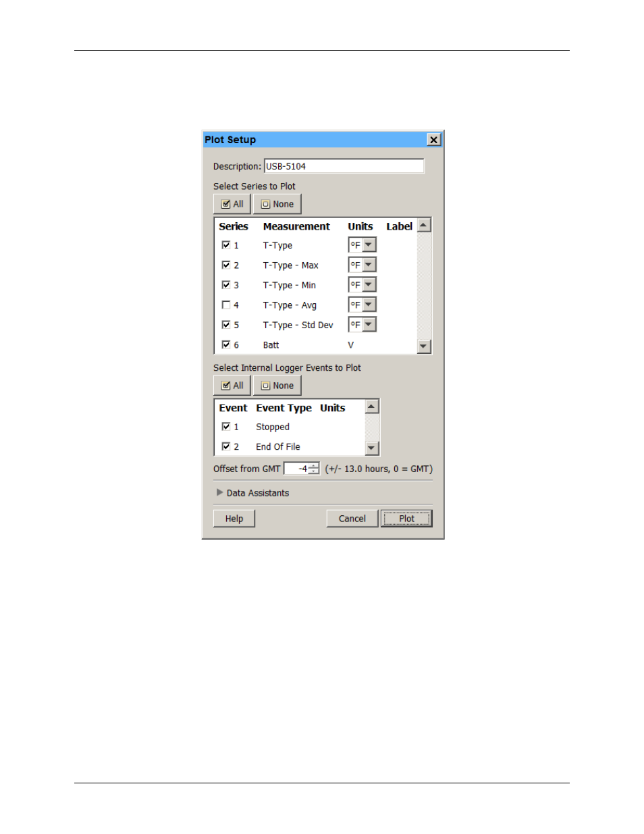Click the Measurement column header
This screenshot has height=834, width=644.
point(296,226)
